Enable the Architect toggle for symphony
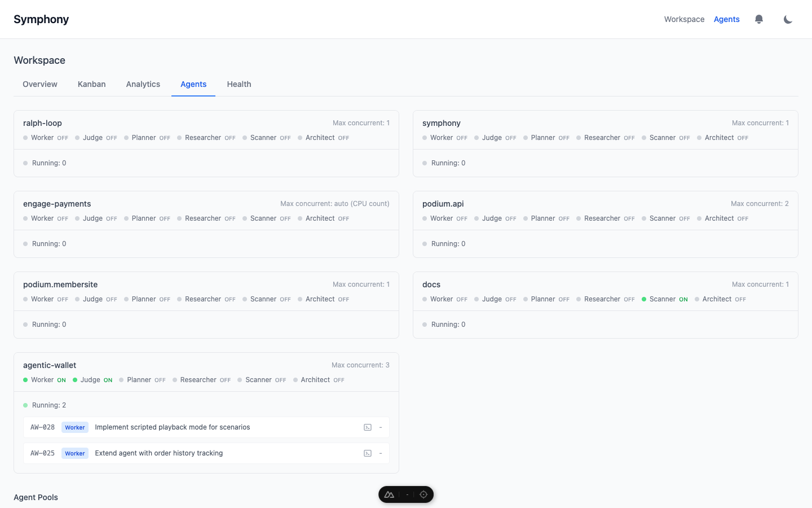The height and width of the screenshot is (508, 812). click(719, 137)
